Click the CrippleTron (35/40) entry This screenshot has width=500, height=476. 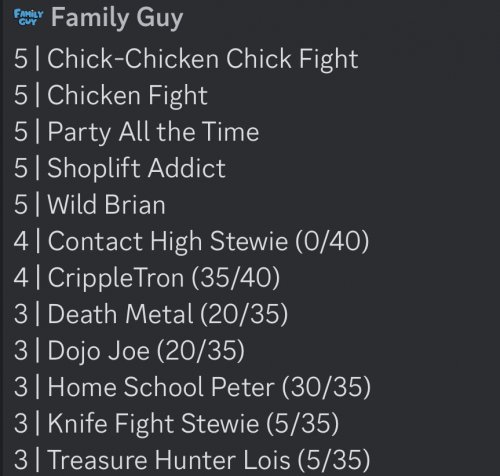click(147, 278)
